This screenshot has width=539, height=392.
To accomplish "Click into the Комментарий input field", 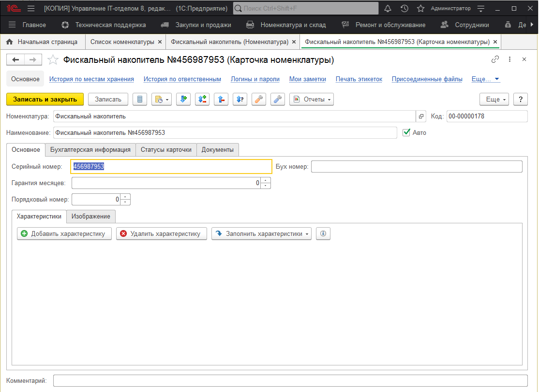I will click(x=290, y=381).
